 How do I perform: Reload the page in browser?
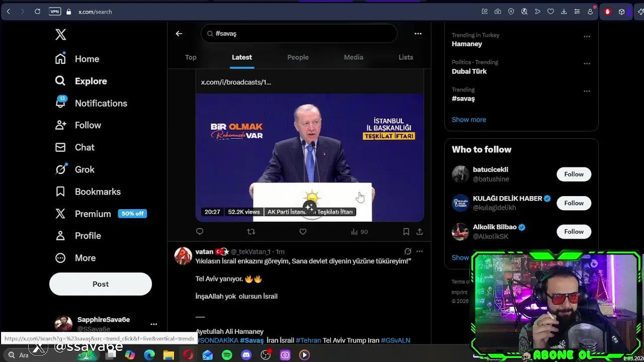coord(37,12)
